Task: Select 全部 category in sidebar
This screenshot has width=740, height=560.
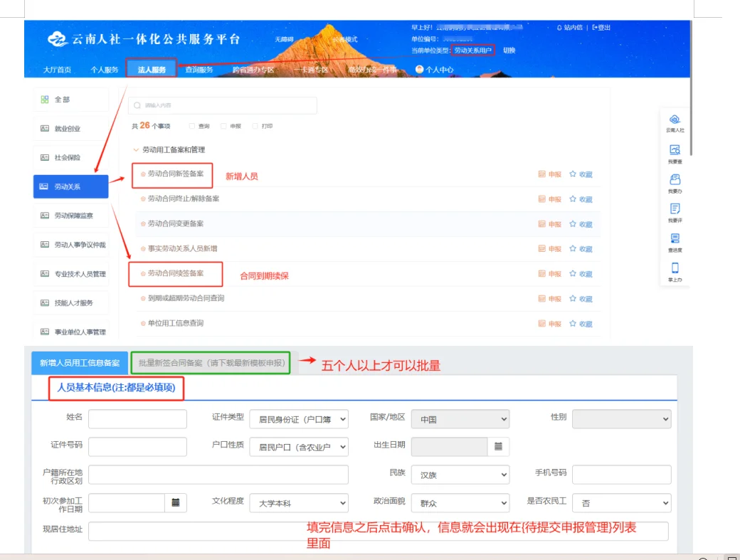Action: point(70,100)
